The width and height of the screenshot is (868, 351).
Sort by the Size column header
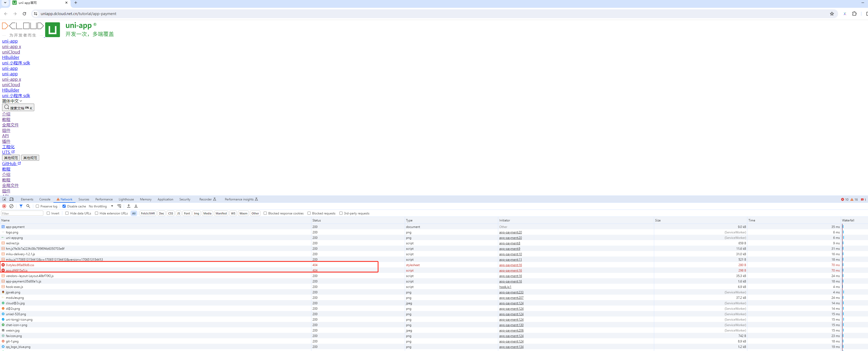(701, 220)
